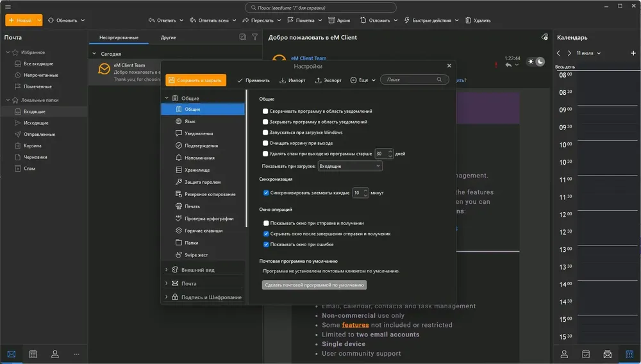Click the settings Поиск input field

click(415, 79)
